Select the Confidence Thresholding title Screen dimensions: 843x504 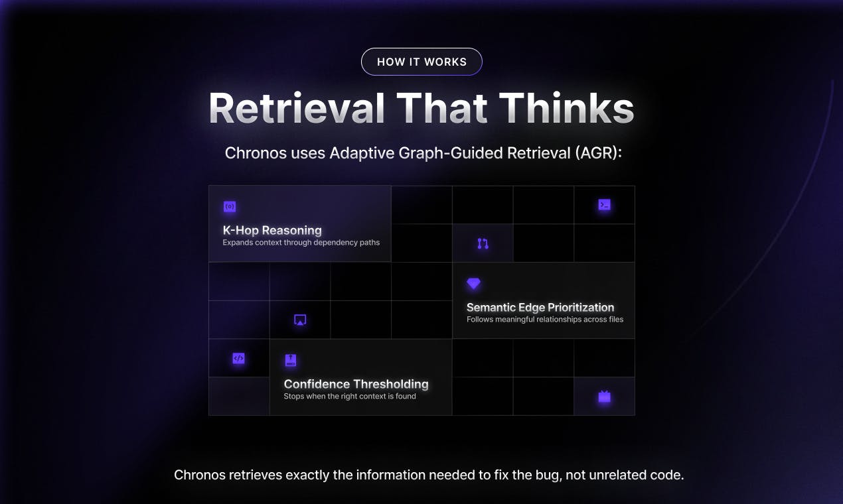pos(356,384)
